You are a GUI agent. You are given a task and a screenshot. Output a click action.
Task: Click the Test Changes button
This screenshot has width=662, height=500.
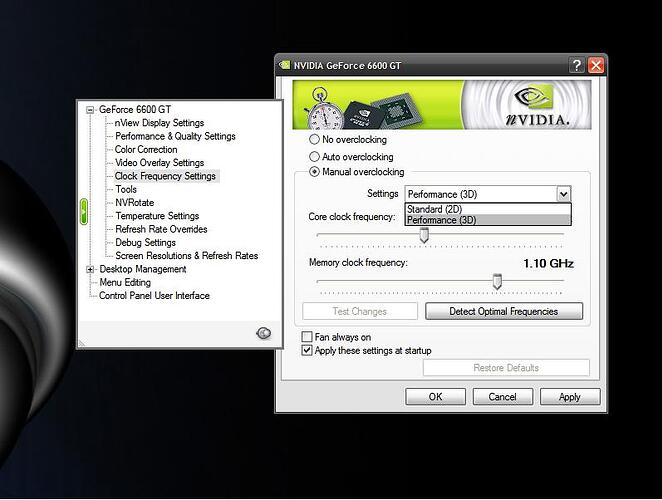coord(360,311)
